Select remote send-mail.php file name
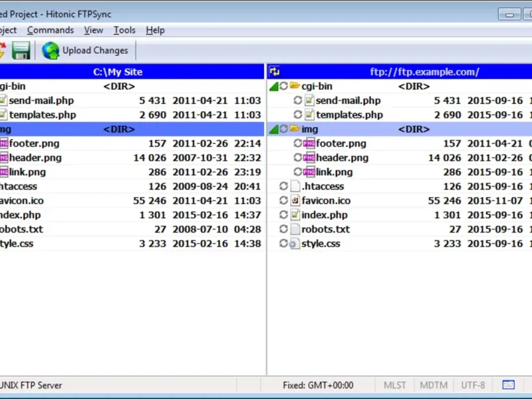The image size is (532, 399). pos(348,101)
